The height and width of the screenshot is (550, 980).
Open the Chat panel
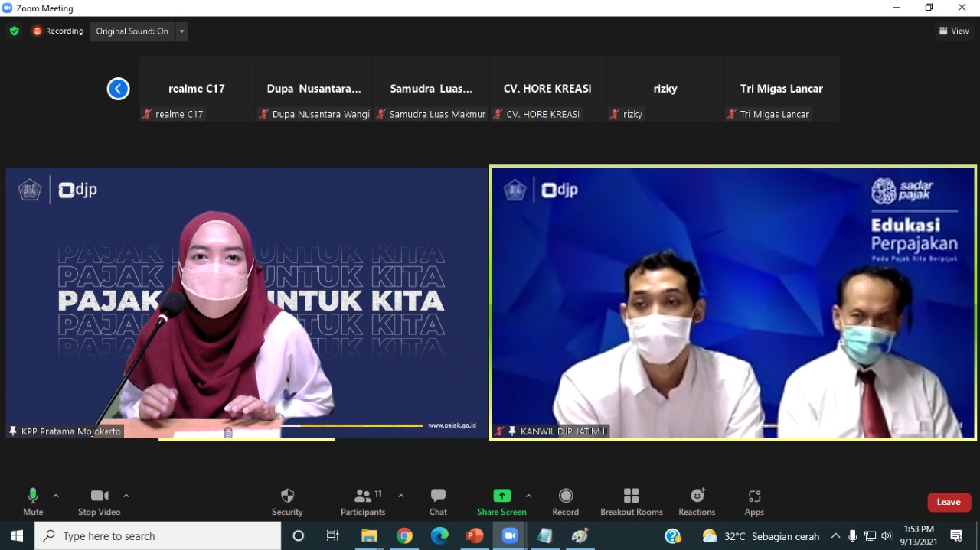pyautogui.click(x=438, y=496)
